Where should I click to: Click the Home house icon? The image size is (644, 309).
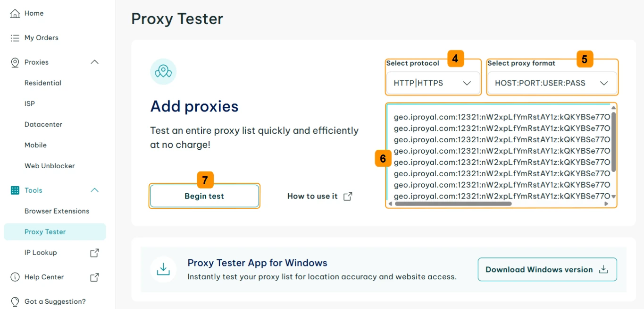(15, 13)
